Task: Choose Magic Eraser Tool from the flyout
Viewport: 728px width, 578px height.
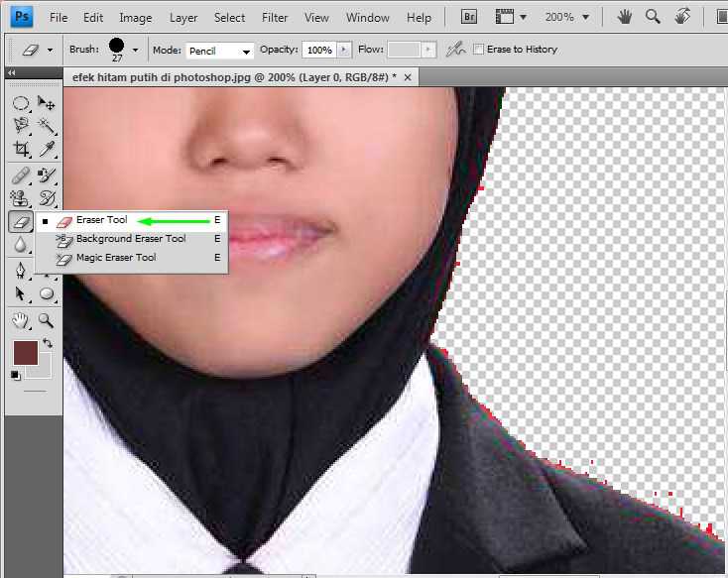Action: click(x=132, y=258)
